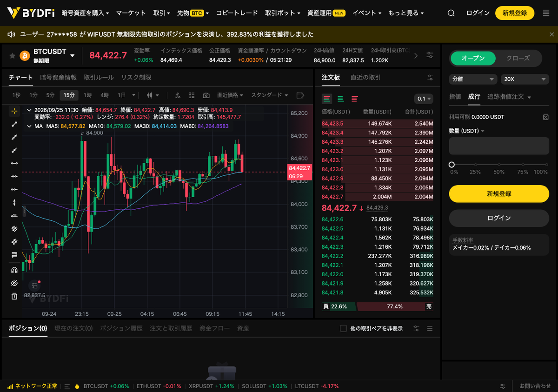Switch to the 直近の取引 tab
The image size is (558, 392).
click(x=365, y=78)
